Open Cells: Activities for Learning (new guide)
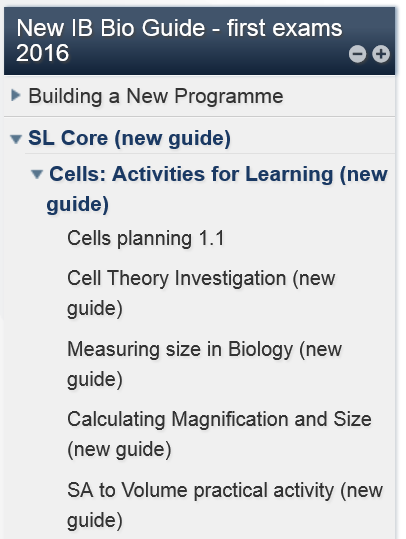The image size is (406, 539). point(217,189)
